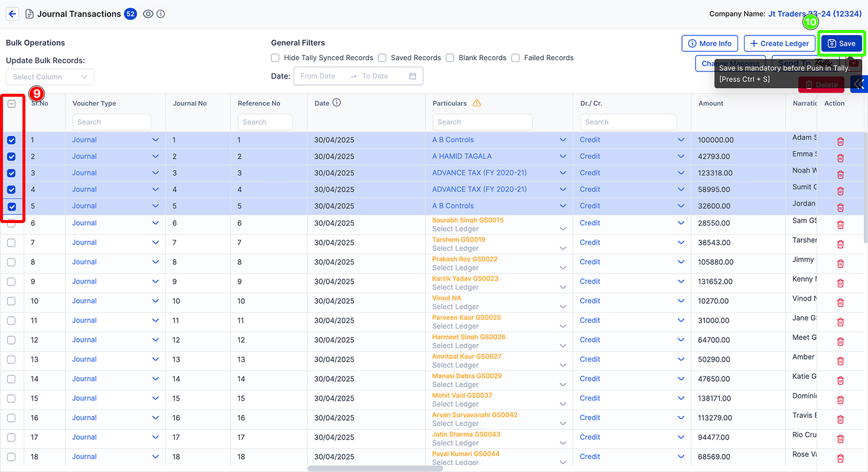Click the double-chevron collapse panel icon
This screenshot has height=472, width=868.
point(859,84)
